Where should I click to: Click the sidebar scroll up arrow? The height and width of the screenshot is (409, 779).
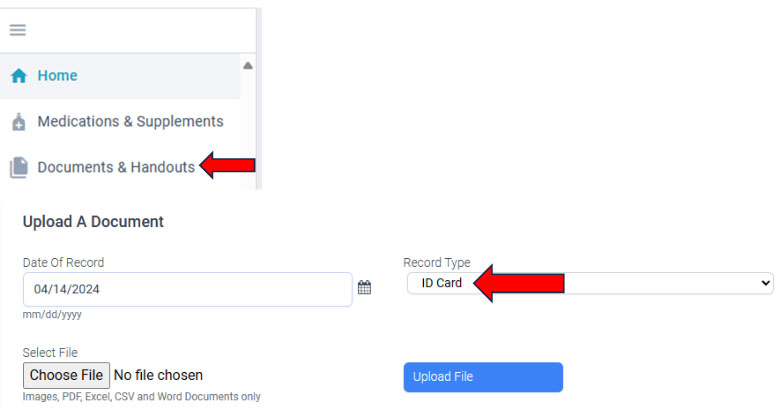(248, 66)
